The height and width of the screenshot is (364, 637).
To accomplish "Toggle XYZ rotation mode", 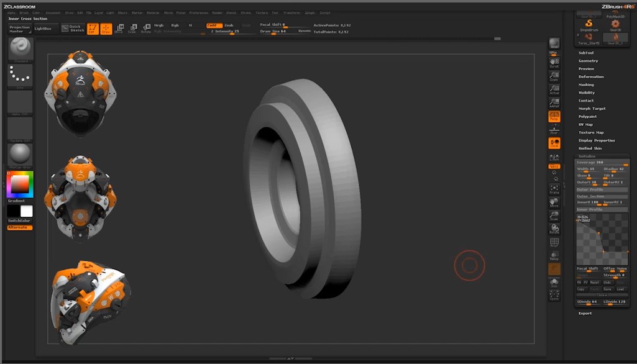I will tap(554, 166).
